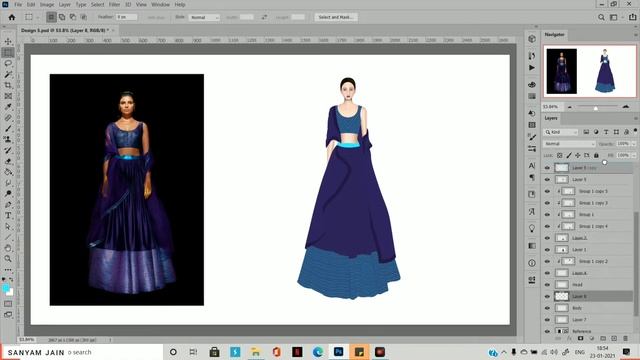
Task: Select the Dodge tool
Action: [x=8, y=194]
